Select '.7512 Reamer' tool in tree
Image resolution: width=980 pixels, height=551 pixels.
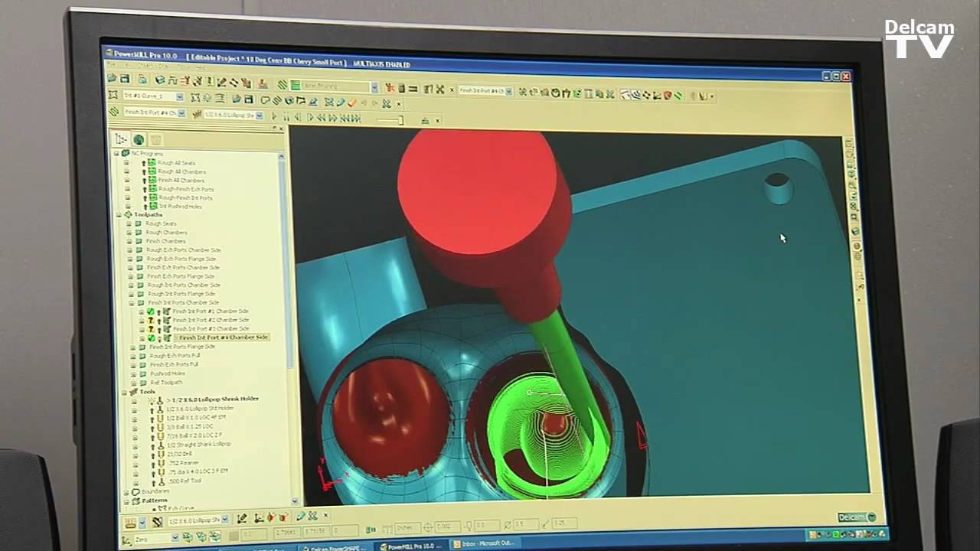pyautogui.click(x=184, y=463)
